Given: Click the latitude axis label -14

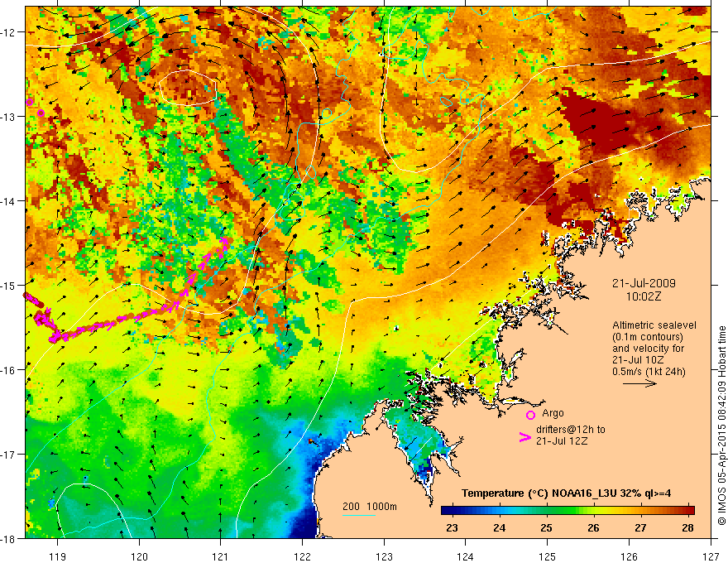Looking at the screenshot, I should [9, 201].
